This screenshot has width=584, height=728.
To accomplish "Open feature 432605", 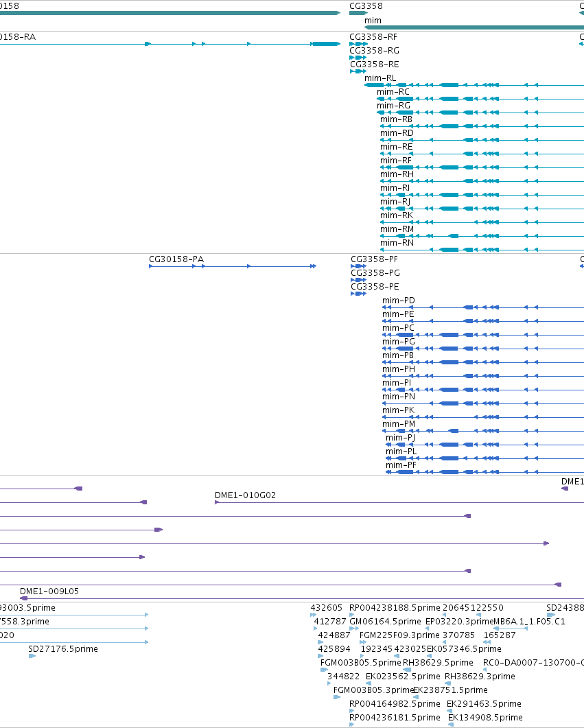I will click(327, 608).
